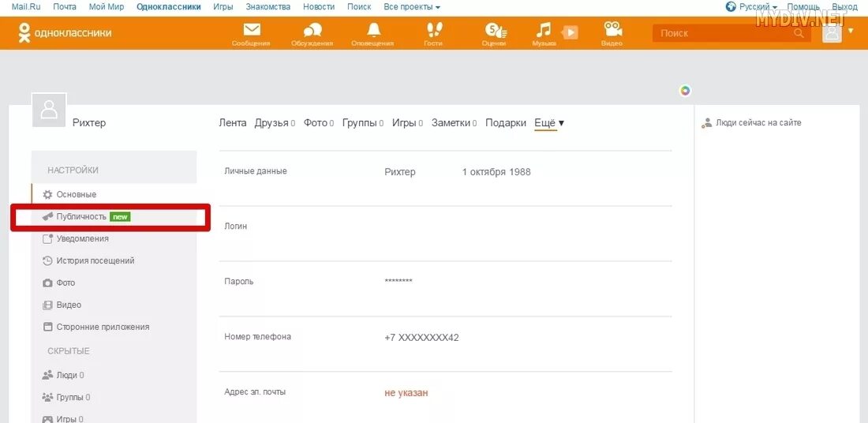The image size is (868, 423).
Task: Open the Русский language dropdown
Action: click(758, 6)
